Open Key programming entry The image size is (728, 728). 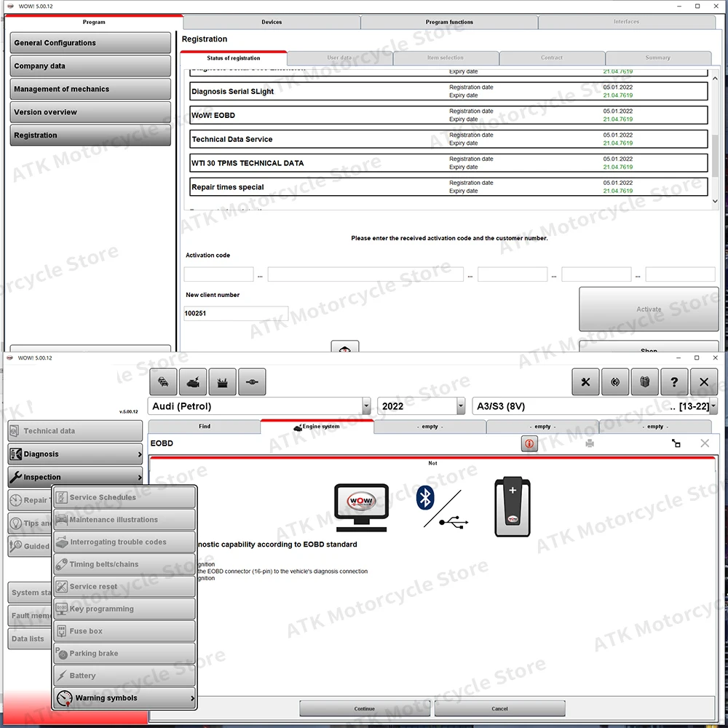(x=124, y=609)
